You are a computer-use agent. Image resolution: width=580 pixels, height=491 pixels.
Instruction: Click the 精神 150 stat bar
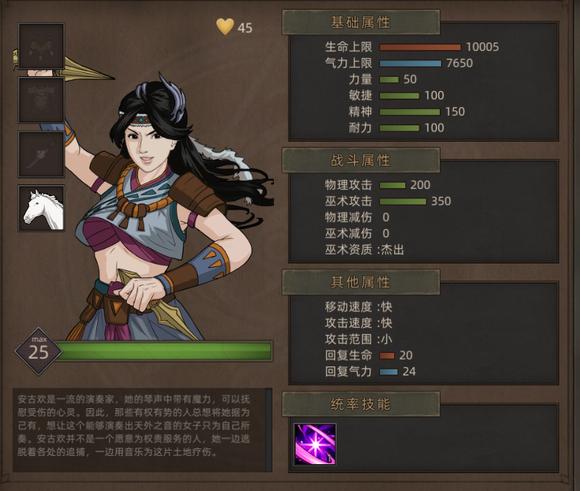(x=410, y=112)
